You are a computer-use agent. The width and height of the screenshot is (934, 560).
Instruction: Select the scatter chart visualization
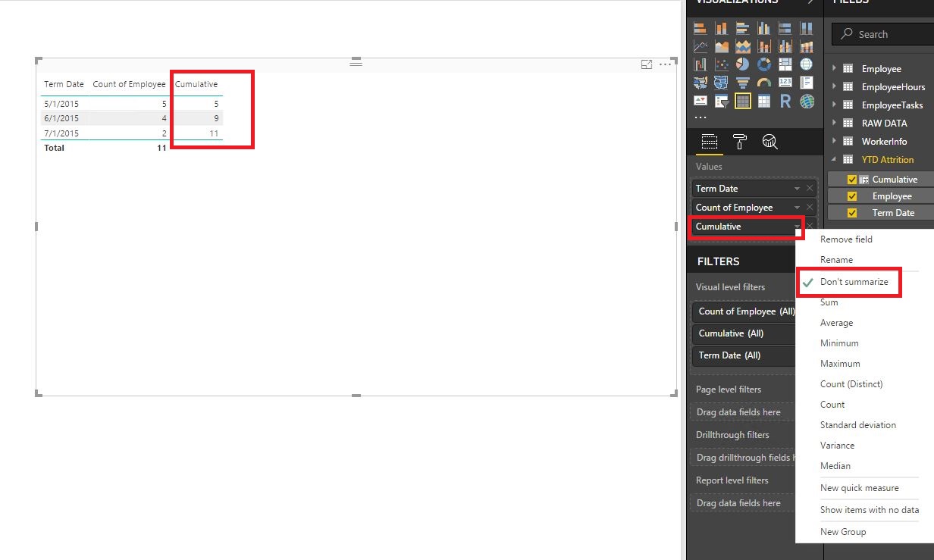(721, 64)
